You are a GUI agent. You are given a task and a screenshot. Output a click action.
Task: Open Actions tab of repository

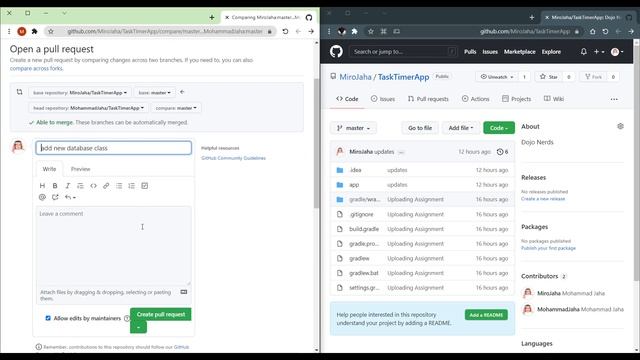coord(475,99)
